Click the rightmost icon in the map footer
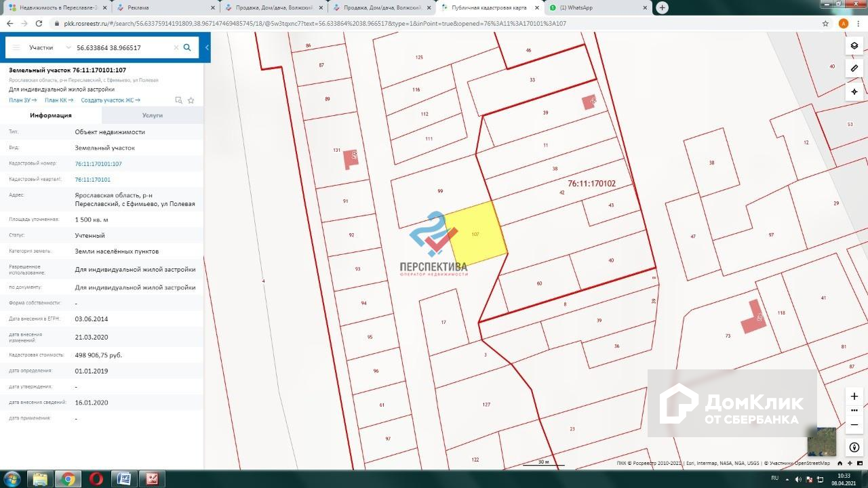Viewport: 868px width, 488px height. [x=859, y=464]
